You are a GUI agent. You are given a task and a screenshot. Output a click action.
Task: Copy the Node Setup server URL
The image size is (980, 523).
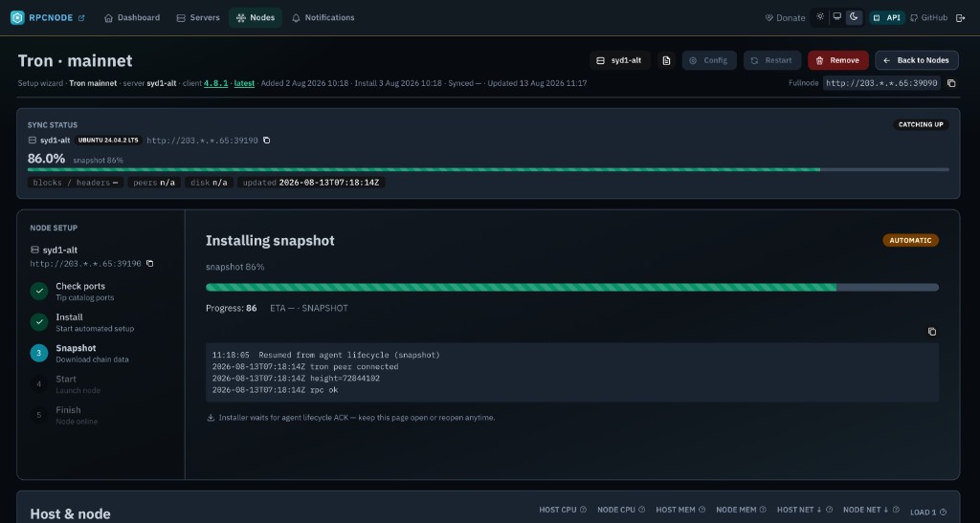(149, 263)
